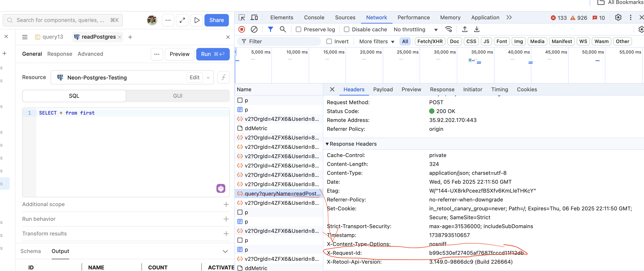The height and width of the screenshot is (271, 644).
Task: Click the 926 warnings indicator
Action: click(x=579, y=18)
